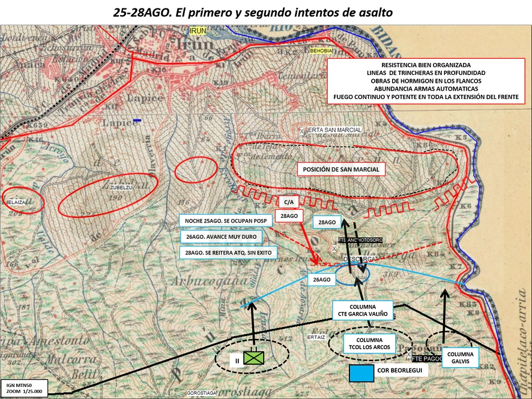The image size is (532, 399).
Task: Click the IGN MTN50 zoom scale box
Action: click(x=24, y=388)
